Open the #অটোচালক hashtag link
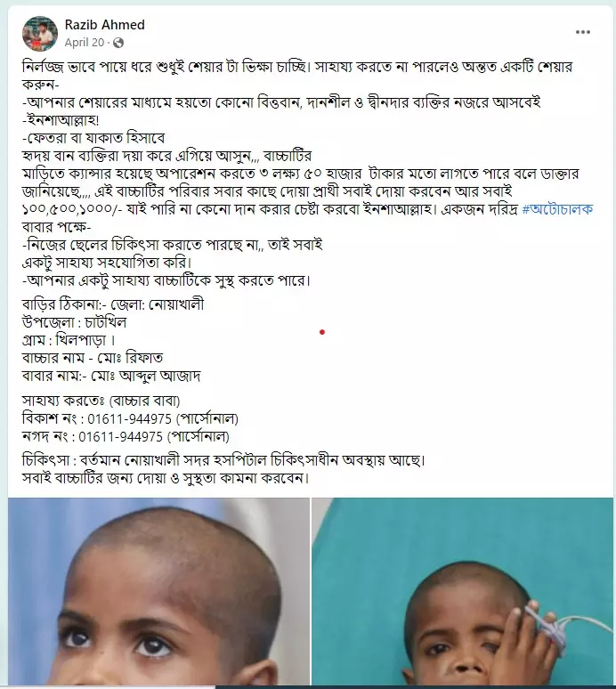The height and width of the screenshot is (689, 616). (557, 208)
